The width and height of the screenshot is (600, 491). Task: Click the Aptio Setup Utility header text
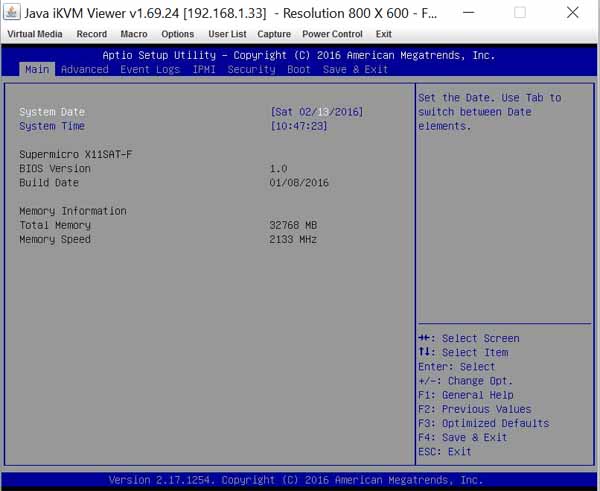point(298,55)
